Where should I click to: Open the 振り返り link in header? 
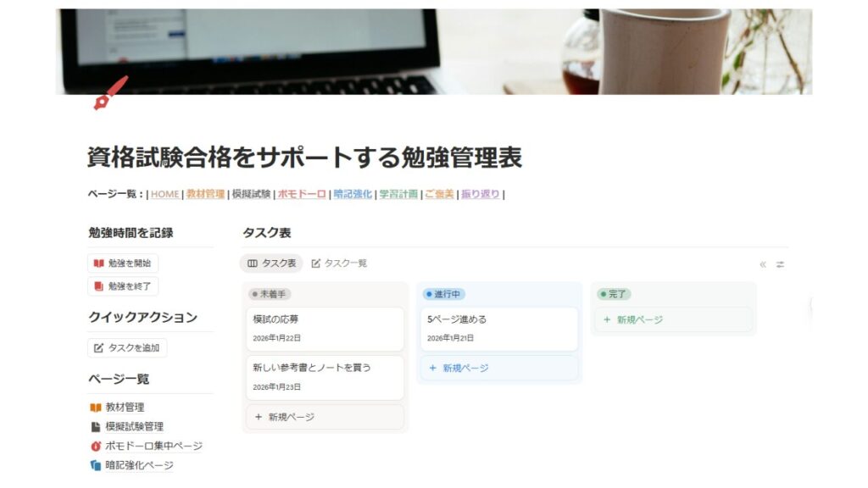coord(480,194)
